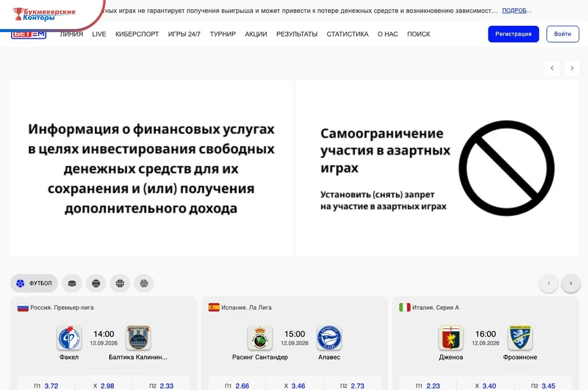The width and height of the screenshot is (588, 390).
Task: Click the Балтика Калининград team logo
Action: pos(138,338)
